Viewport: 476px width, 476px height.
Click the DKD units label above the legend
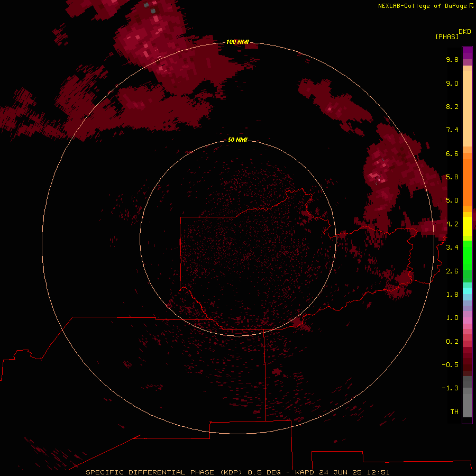pos(465,32)
